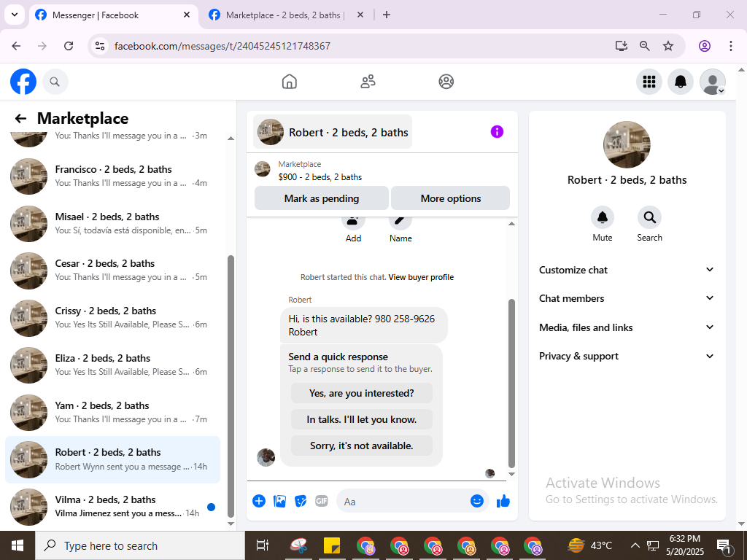Open the notifications bell in Facebook header

[x=681, y=82]
